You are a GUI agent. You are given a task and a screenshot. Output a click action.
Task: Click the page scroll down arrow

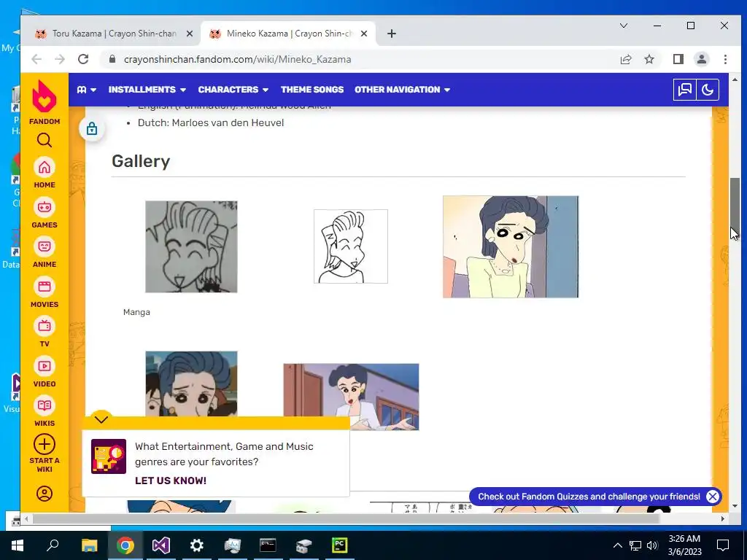click(x=735, y=506)
